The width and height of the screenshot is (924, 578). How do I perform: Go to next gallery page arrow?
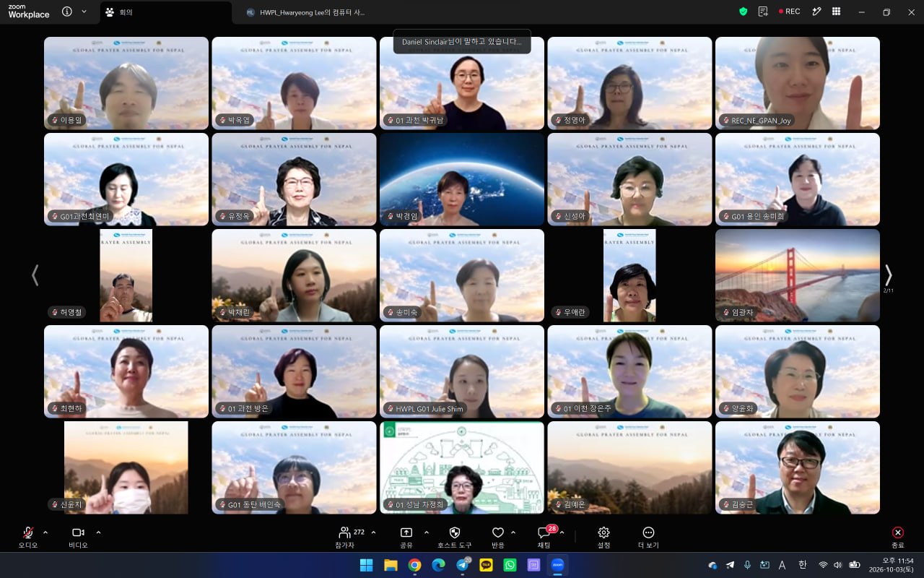(x=889, y=275)
